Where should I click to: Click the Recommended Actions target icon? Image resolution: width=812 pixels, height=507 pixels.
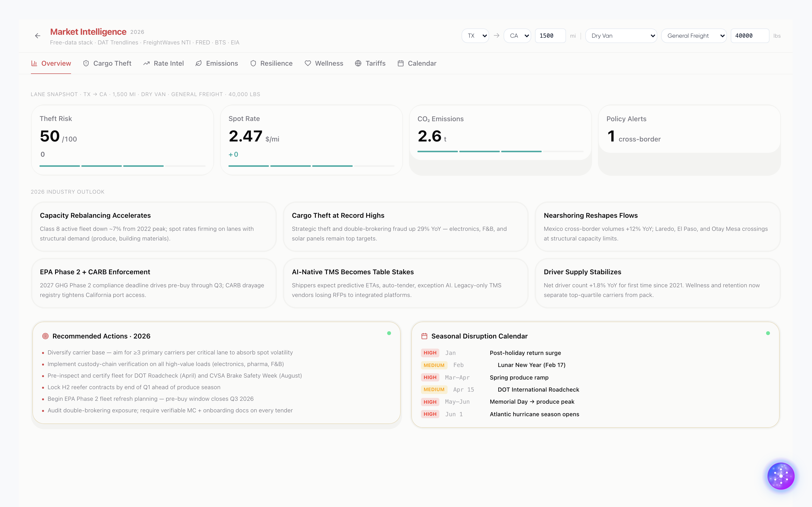[45, 336]
